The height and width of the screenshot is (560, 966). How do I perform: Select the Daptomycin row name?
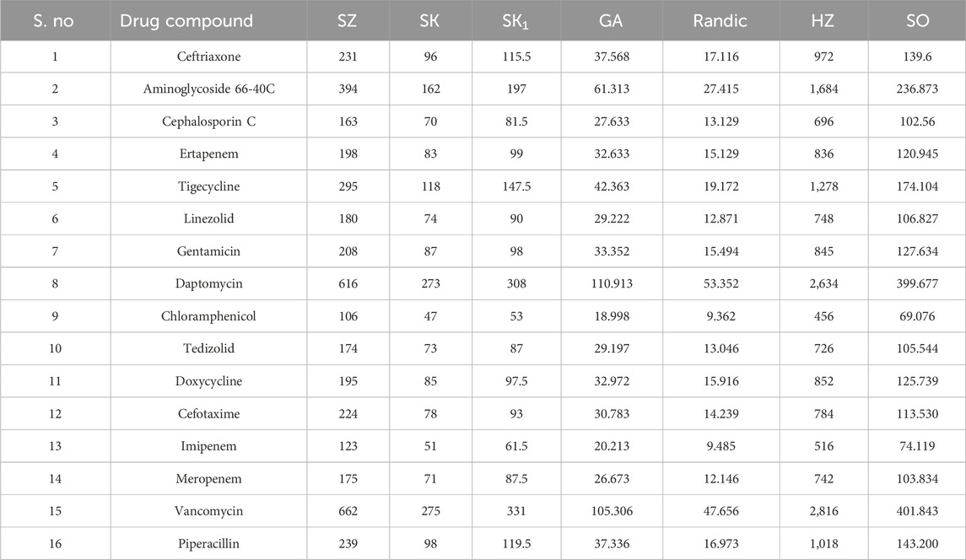(x=208, y=283)
